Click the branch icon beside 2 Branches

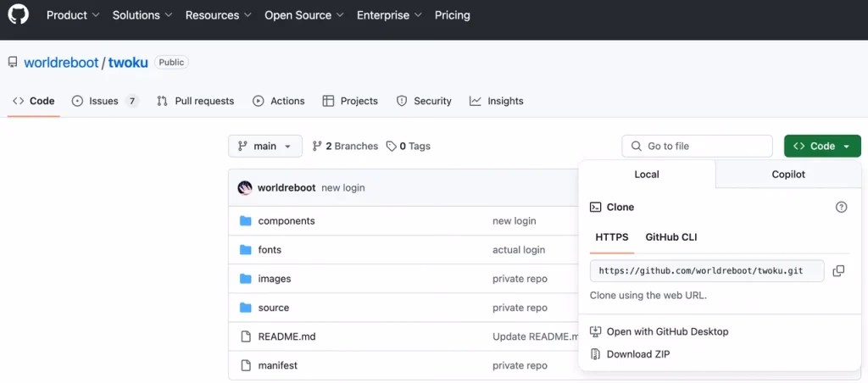[x=317, y=146]
